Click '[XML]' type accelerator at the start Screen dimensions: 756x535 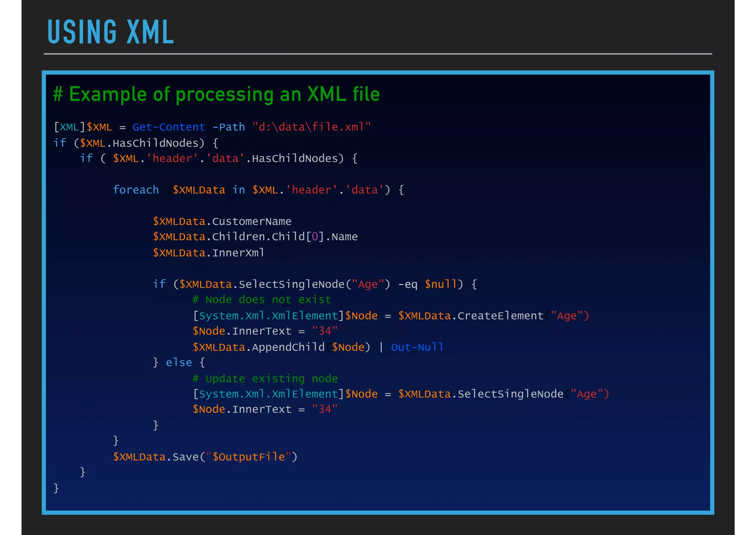coord(69,127)
